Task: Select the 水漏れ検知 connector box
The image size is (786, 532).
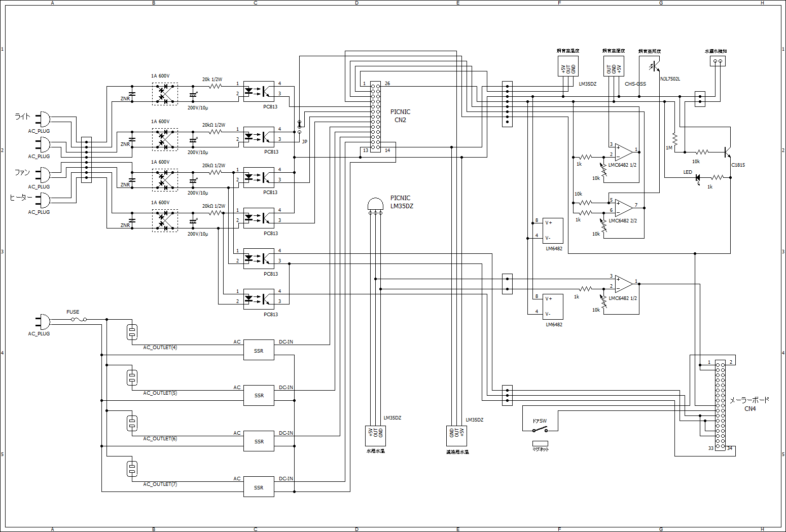Action: 718,61
